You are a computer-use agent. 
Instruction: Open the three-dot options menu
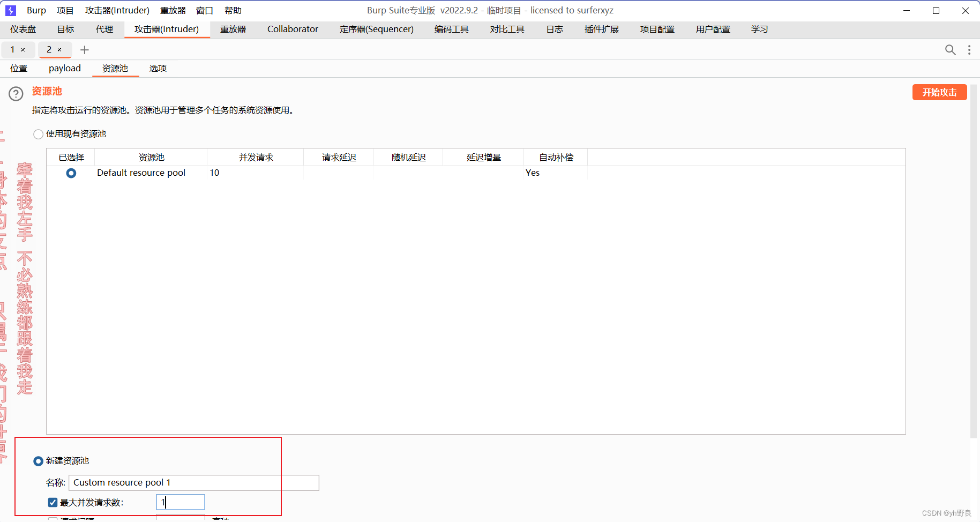pyautogui.click(x=969, y=50)
